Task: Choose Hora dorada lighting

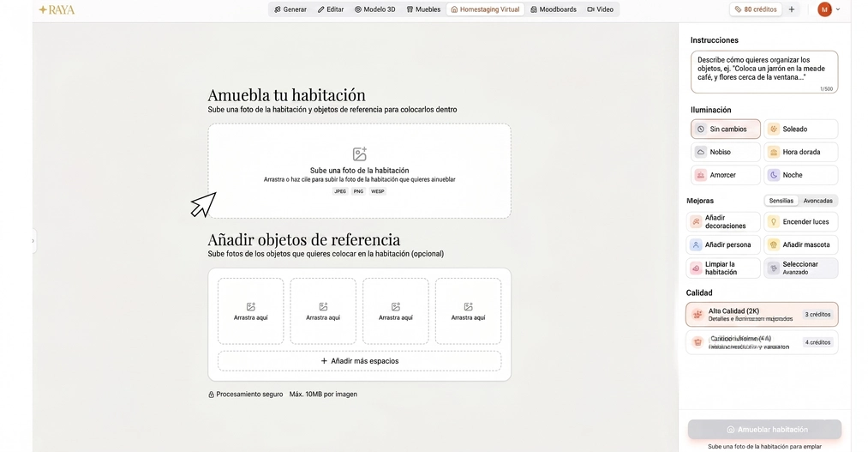Action: coord(801,152)
